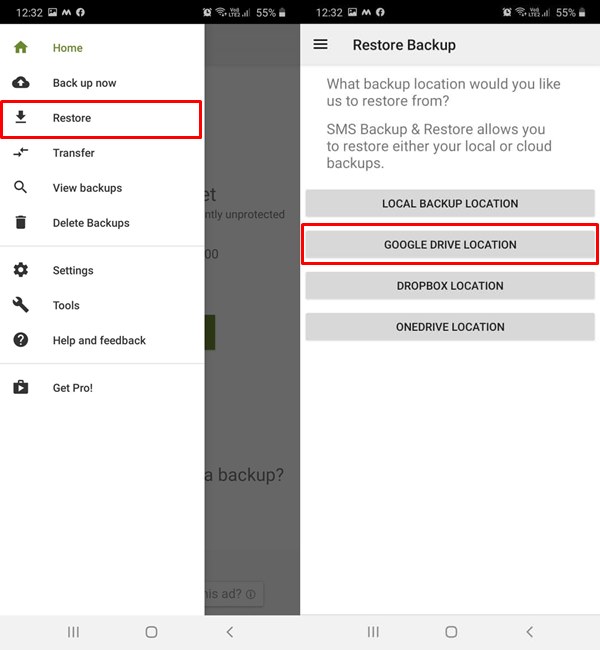Tap the trash can icon beside Delete Backups
Viewport: 600px width, 650px height.
(x=21, y=222)
